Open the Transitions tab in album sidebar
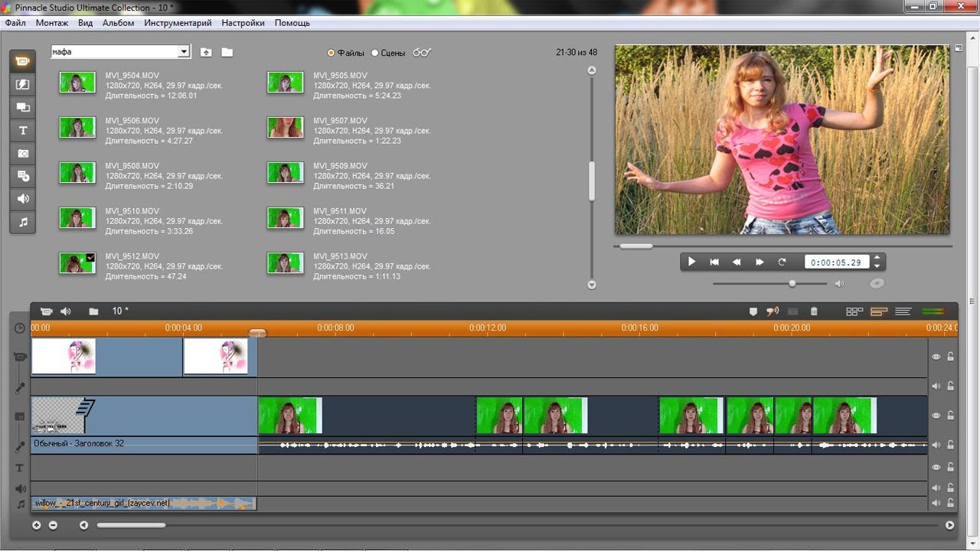Viewport: 980px width, 551px height. pyautogui.click(x=23, y=84)
